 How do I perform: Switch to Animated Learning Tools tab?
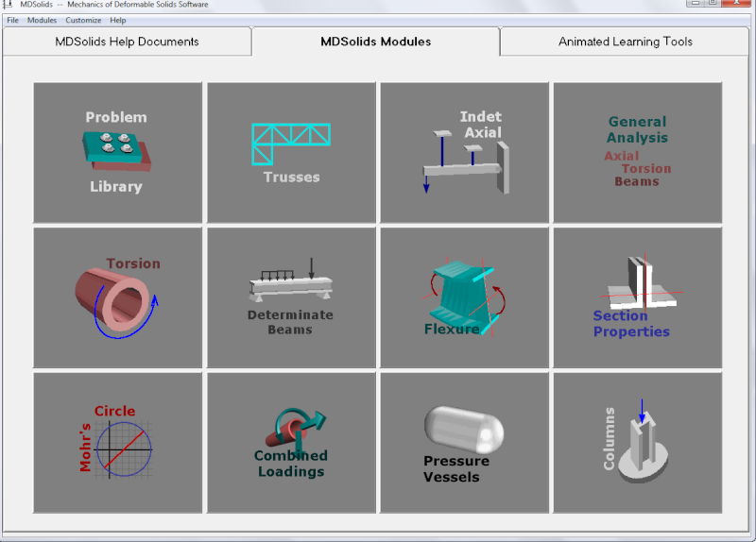[x=625, y=42]
